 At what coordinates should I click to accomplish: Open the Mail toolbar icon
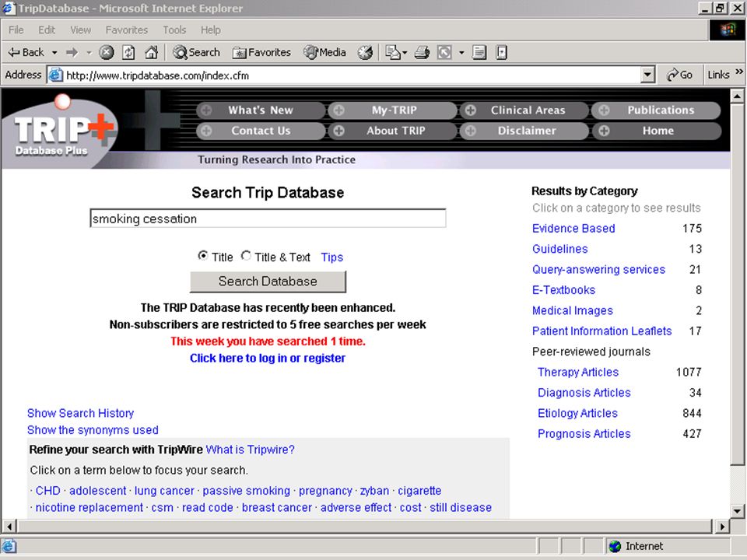point(392,52)
